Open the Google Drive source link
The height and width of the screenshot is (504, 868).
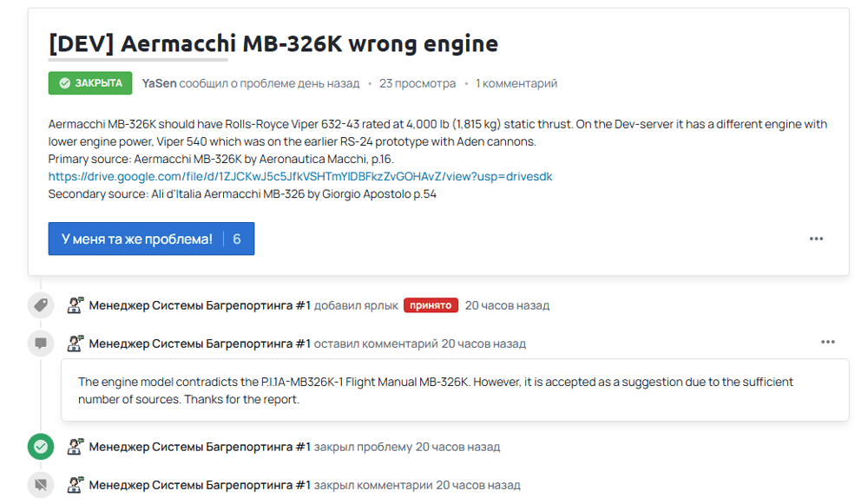coord(300,176)
